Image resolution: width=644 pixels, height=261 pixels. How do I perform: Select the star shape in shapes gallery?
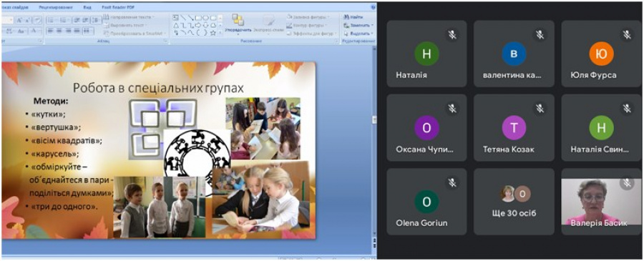[213, 32]
